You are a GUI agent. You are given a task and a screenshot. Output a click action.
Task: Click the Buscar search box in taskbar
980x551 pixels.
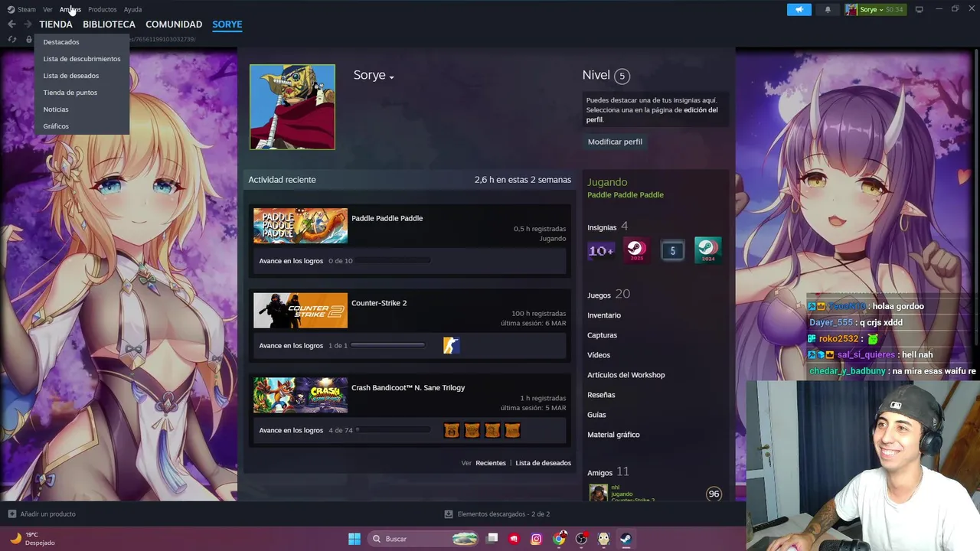[423, 539]
